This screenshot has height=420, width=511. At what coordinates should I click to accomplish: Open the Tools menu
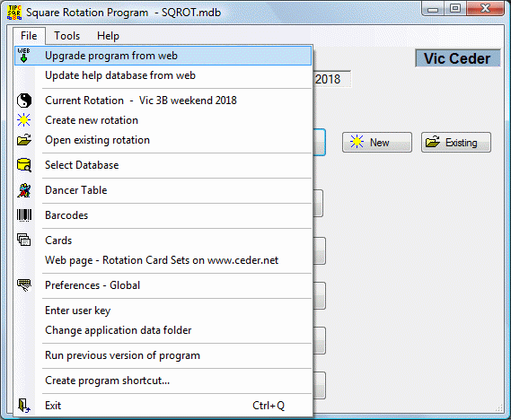coord(66,36)
